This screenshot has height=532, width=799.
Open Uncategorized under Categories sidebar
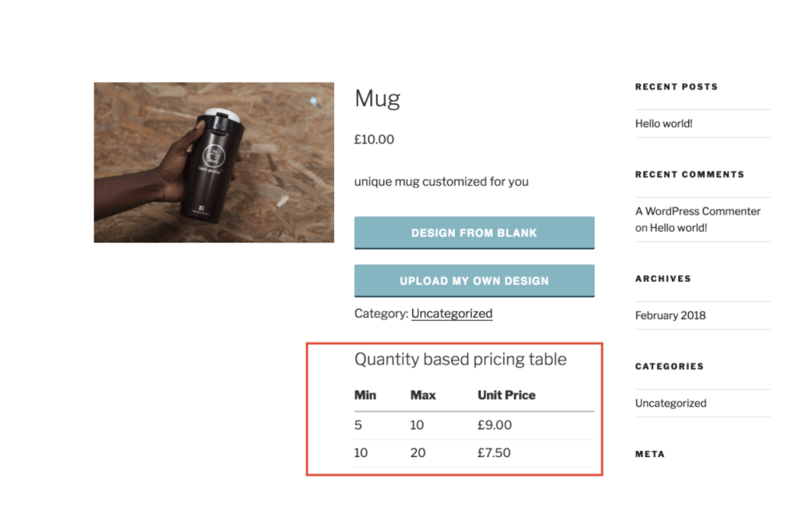coord(670,403)
